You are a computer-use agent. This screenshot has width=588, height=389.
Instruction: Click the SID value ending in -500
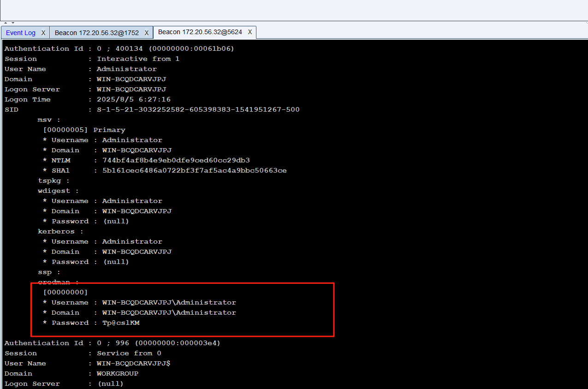[x=198, y=109]
